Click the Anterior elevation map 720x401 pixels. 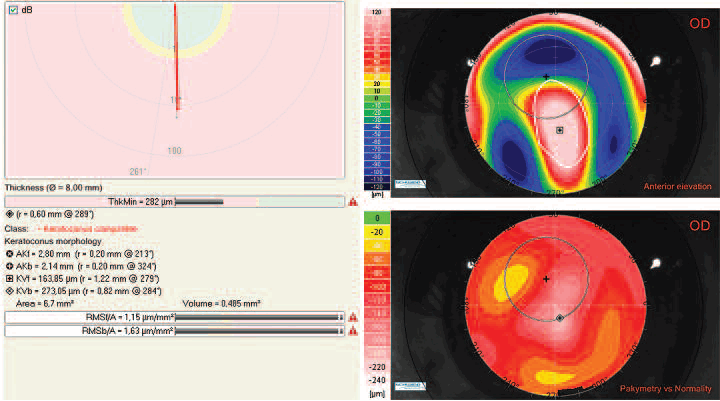[x=556, y=102]
